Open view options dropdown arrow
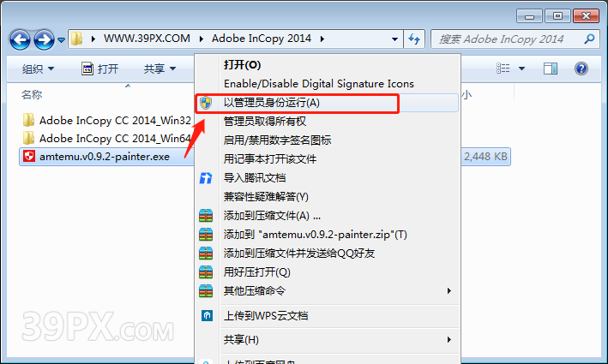This screenshot has width=608, height=364. click(x=522, y=69)
